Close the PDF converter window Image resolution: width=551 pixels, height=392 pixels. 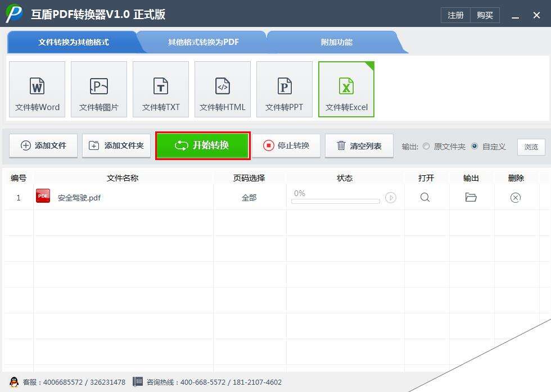(x=536, y=15)
